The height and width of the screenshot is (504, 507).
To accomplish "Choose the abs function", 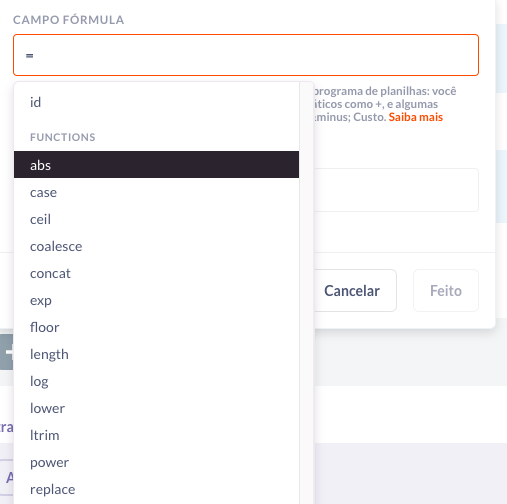I will pyautogui.click(x=156, y=165).
